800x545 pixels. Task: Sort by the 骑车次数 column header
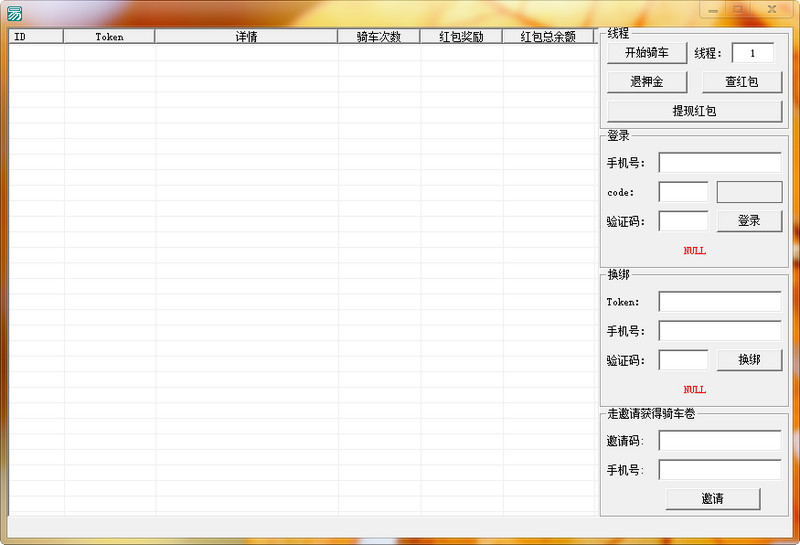pos(379,36)
